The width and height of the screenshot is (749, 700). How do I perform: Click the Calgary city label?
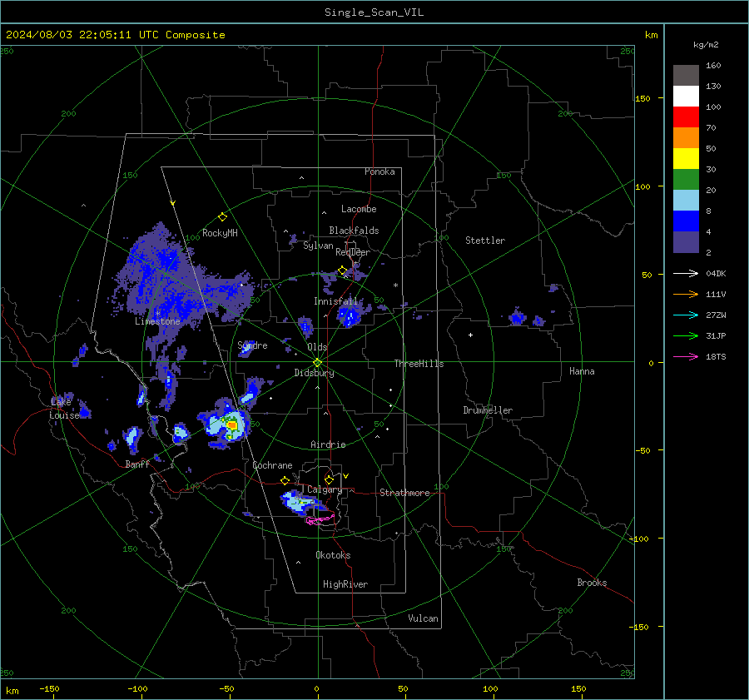325,489
